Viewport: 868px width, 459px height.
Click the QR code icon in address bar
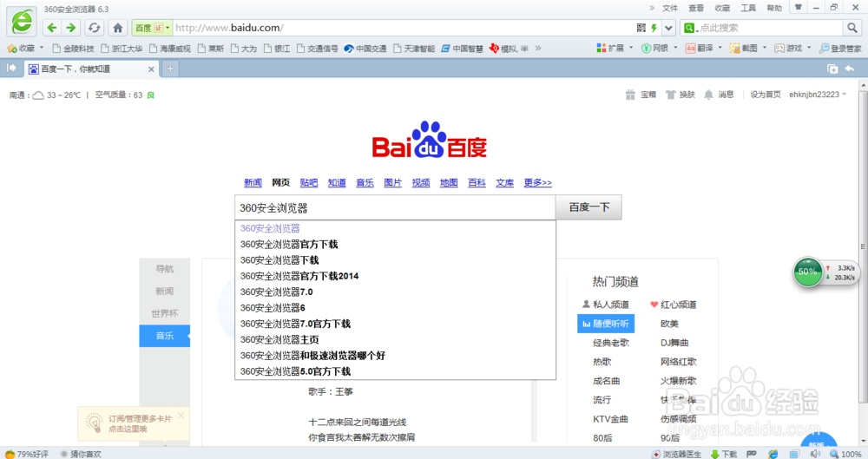click(641, 28)
